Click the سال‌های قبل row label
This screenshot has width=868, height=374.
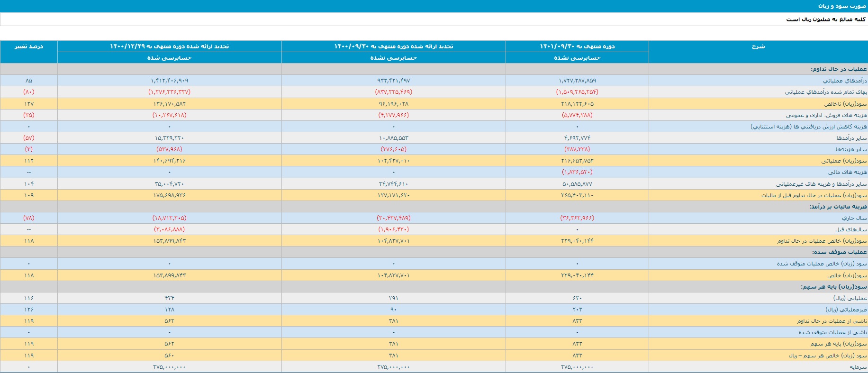[x=851, y=229]
